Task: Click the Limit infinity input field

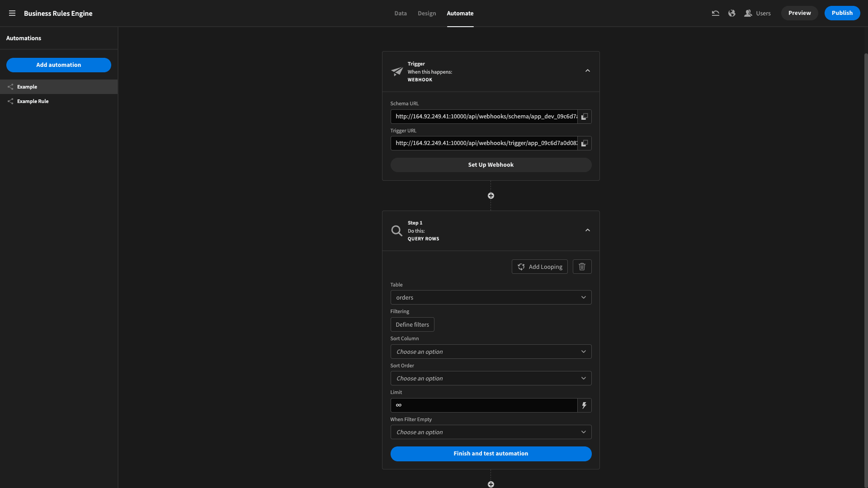Action: [484, 405]
